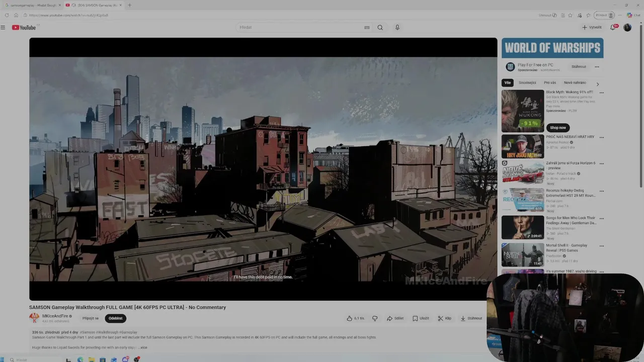Image resolution: width=644 pixels, height=362 pixels.
Task: Click the #Samson hashtag link
Action: 87,332
